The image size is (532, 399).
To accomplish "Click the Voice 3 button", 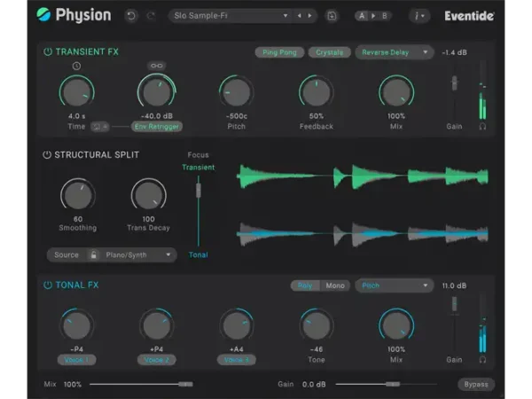I will point(237,360).
